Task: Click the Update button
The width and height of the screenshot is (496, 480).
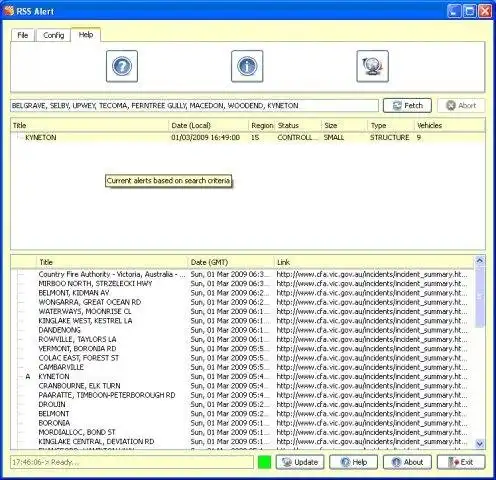Action: point(300,462)
